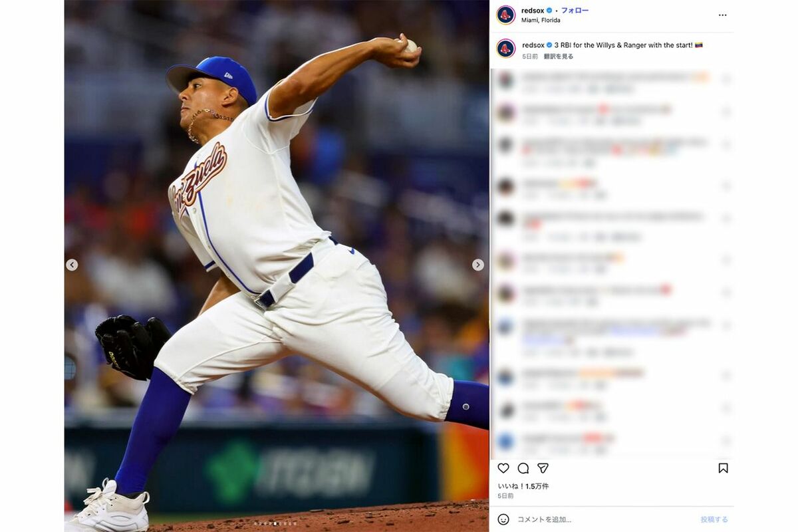The width and height of the screenshot is (798, 532).
Task: Open the Miami, Florida location link
Action: pos(541,20)
